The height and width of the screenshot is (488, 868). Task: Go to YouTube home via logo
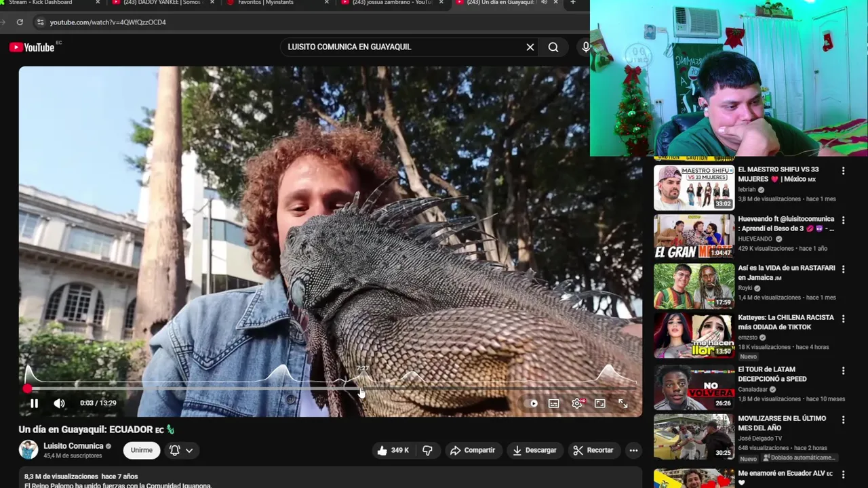32,47
